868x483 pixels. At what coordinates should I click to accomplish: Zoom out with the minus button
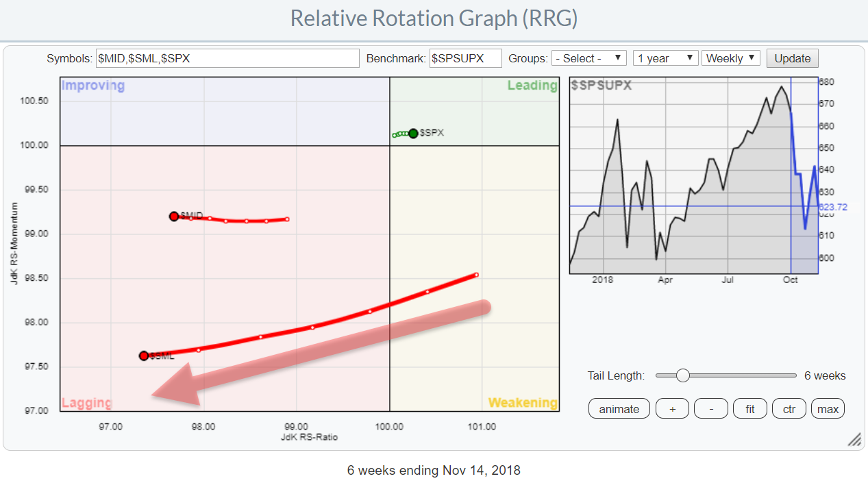pyautogui.click(x=711, y=409)
